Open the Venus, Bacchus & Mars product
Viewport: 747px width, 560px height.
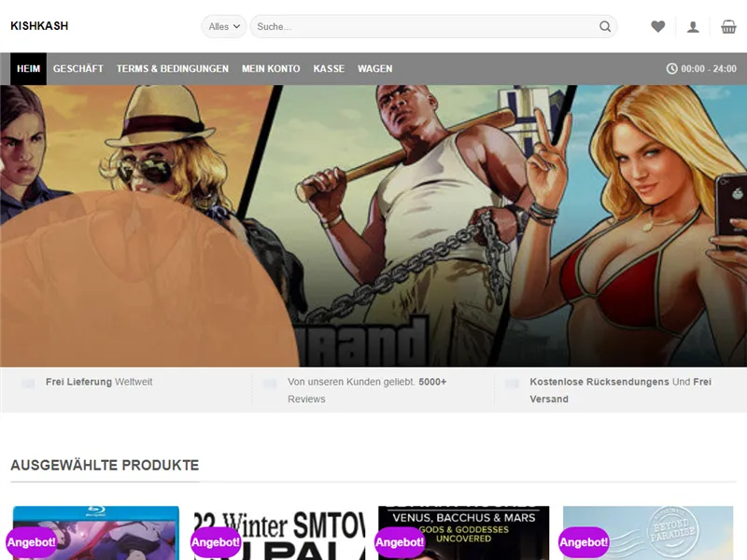tap(463, 534)
